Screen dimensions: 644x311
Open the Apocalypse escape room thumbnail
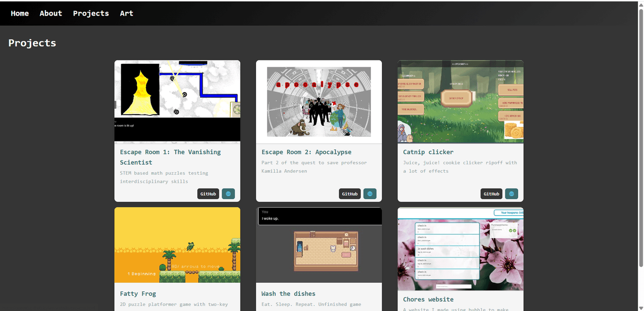tap(319, 102)
